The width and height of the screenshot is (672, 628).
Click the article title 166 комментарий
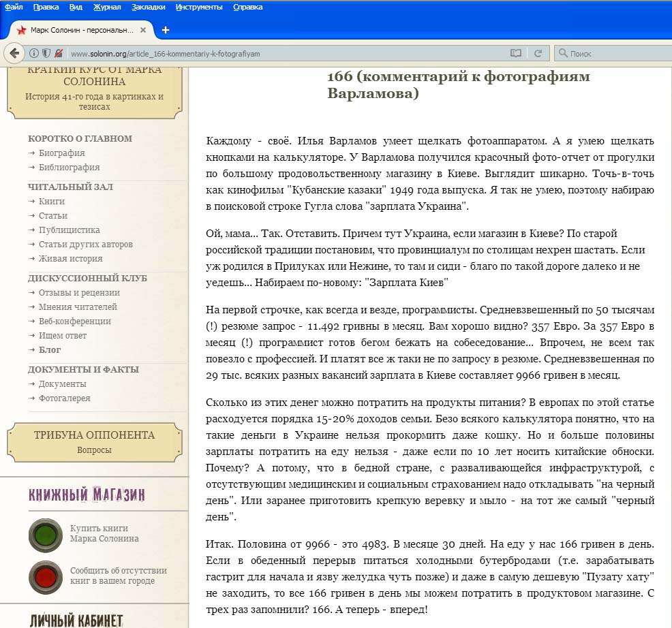tap(459, 84)
